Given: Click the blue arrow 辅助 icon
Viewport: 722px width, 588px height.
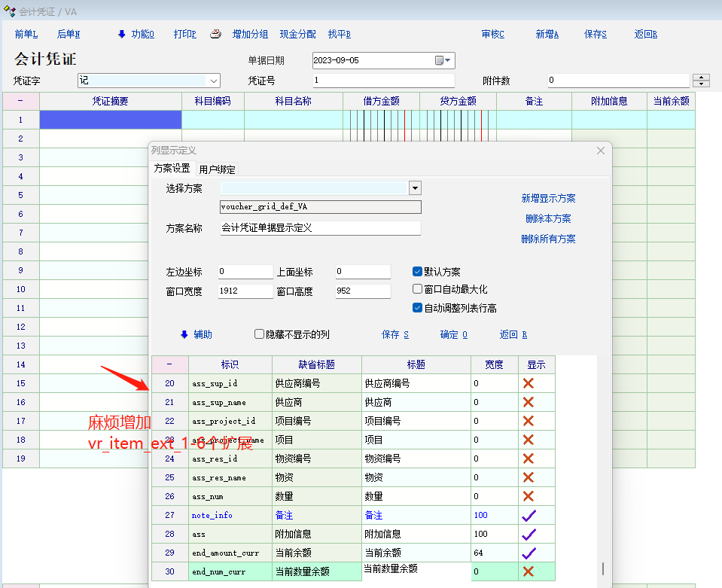Looking at the screenshot, I should pyautogui.click(x=184, y=334).
